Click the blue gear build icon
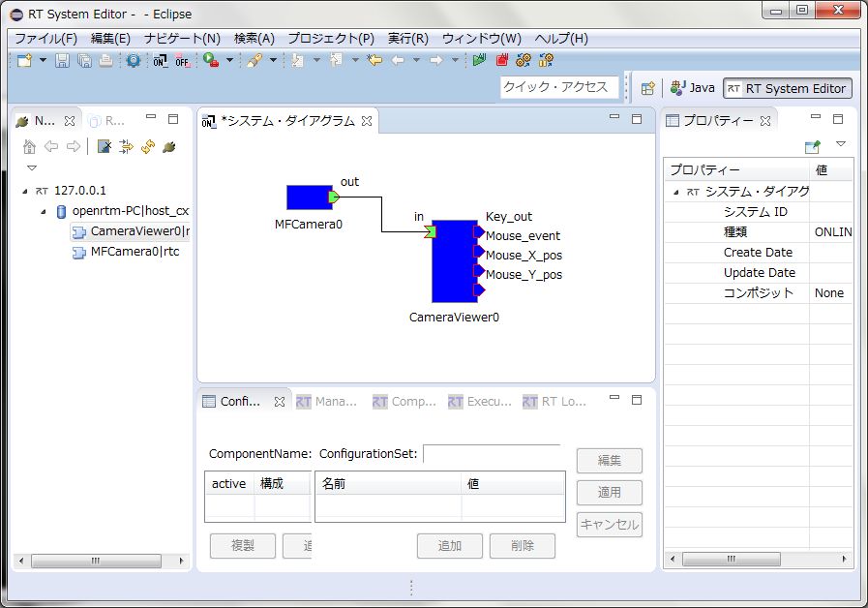Screen dimensions: 868x608 click(133, 60)
